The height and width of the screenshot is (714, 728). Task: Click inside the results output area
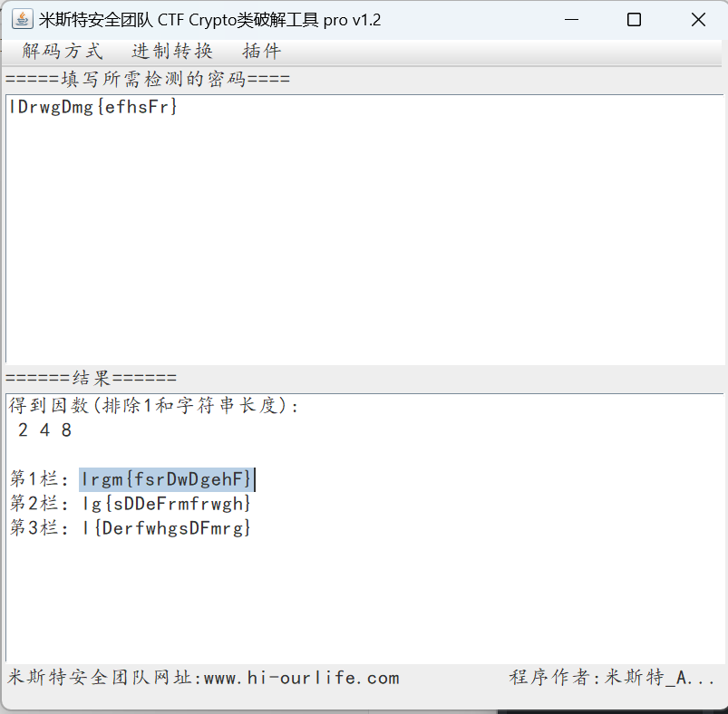364,528
